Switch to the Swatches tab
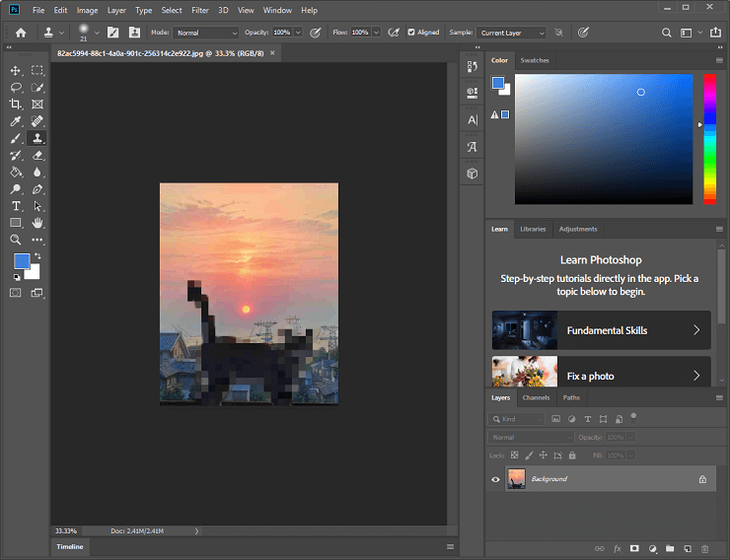Image resolution: width=730 pixels, height=560 pixels. tap(535, 60)
